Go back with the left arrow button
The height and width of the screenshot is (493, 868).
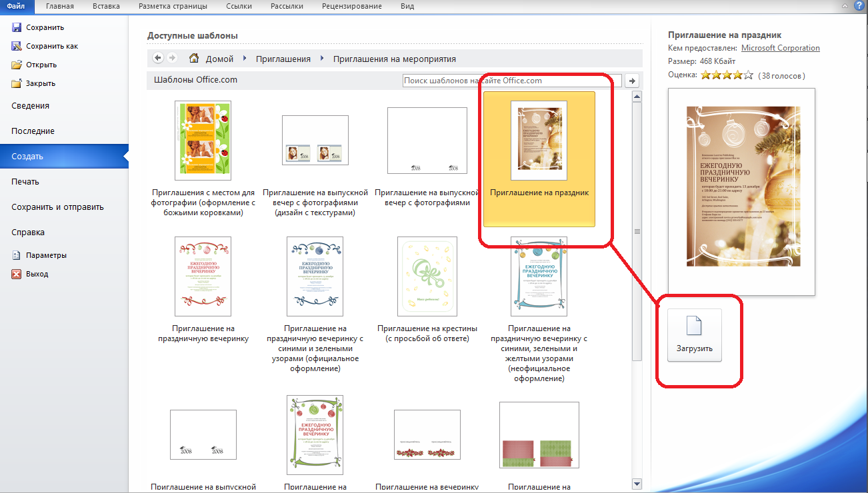tap(158, 58)
